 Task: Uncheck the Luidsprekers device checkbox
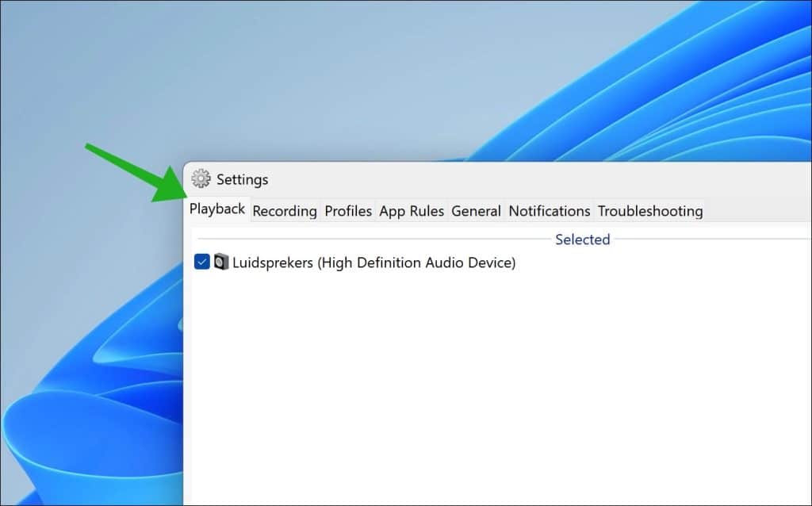(x=202, y=262)
